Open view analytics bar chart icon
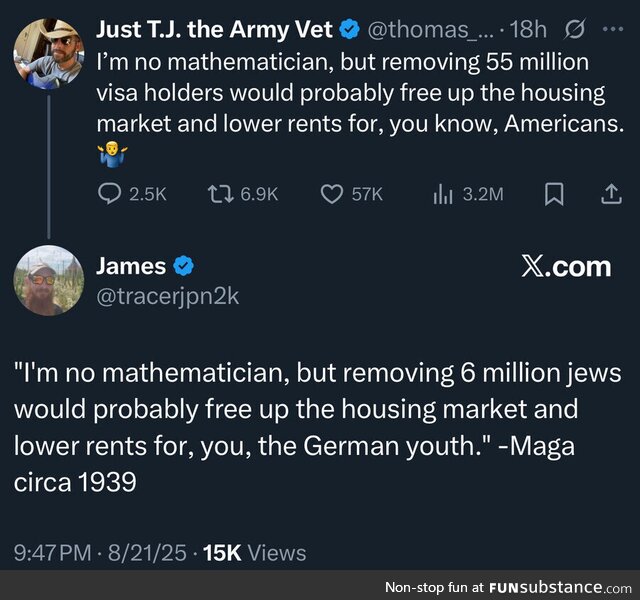 click(x=443, y=195)
